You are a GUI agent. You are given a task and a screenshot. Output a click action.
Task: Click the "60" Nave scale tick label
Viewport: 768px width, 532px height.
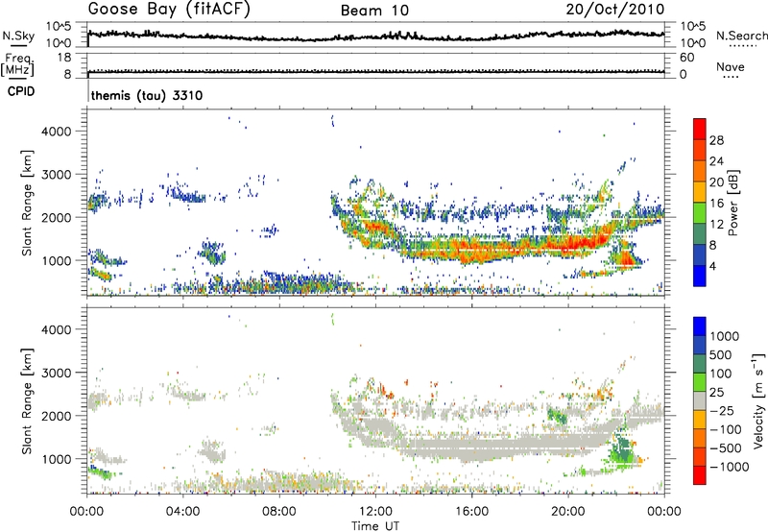point(686,58)
